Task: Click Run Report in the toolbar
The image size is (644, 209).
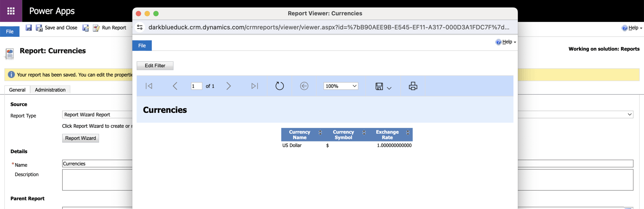Action: pyautogui.click(x=110, y=28)
